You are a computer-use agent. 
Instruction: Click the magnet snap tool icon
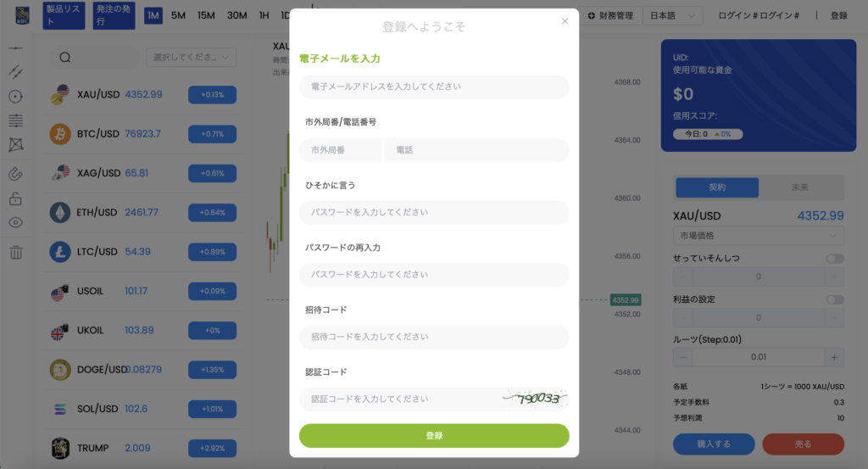point(15,174)
